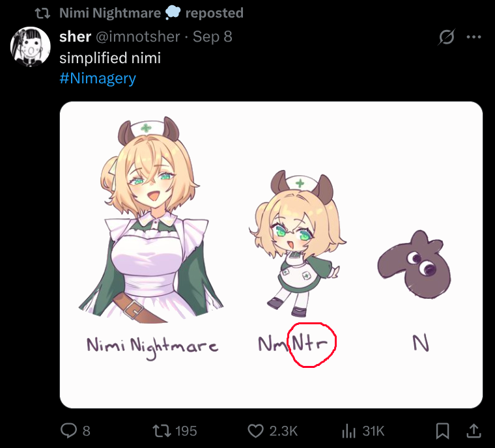Click the "Nimi Nightmare reposted" label
The height and width of the screenshot is (448, 495).
(x=151, y=12)
